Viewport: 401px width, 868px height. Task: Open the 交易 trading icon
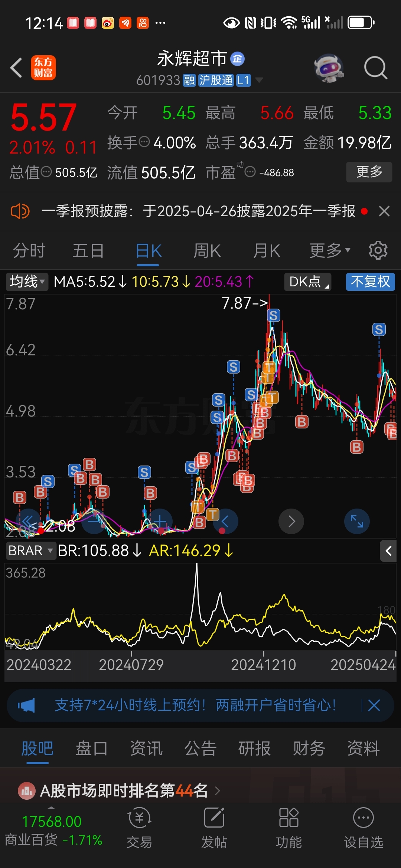pyautogui.click(x=139, y=828)
